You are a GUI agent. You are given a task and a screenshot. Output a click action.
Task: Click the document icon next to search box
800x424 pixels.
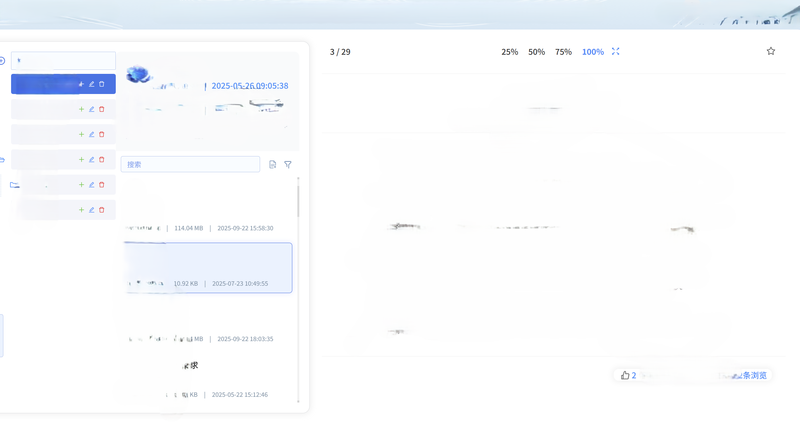tap(272, 164)
